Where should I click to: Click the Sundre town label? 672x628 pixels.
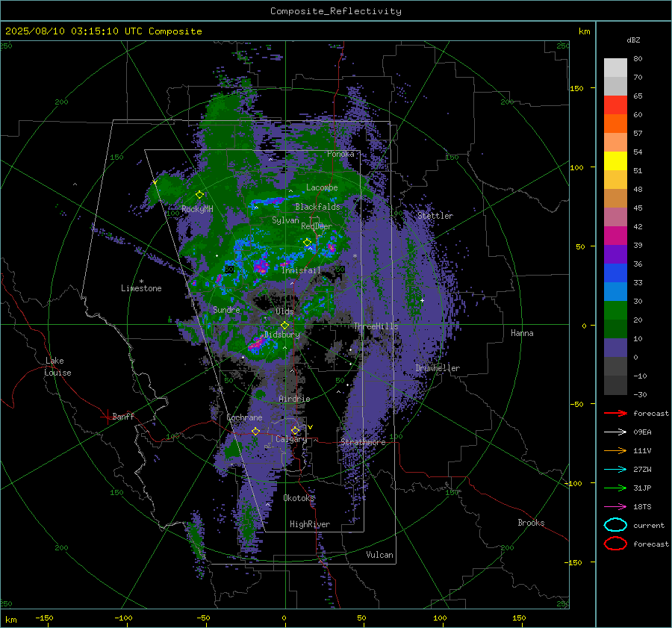(x=226, y=309)
